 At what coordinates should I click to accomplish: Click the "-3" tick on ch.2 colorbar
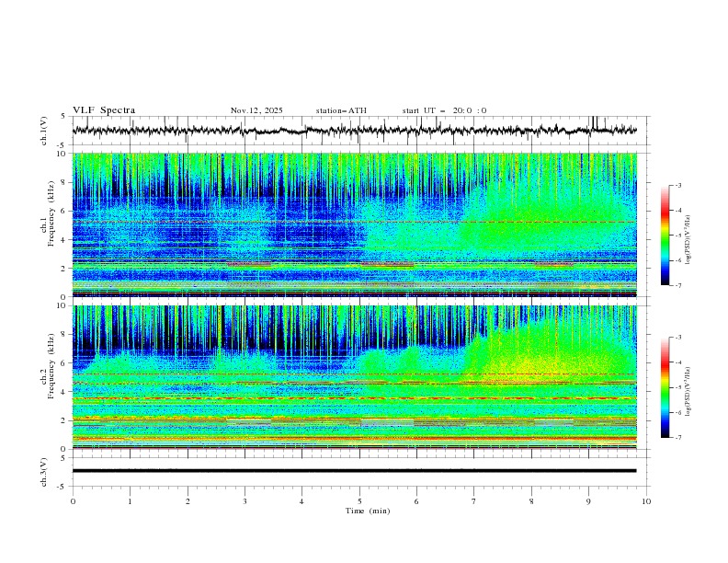tap(678, 338)
